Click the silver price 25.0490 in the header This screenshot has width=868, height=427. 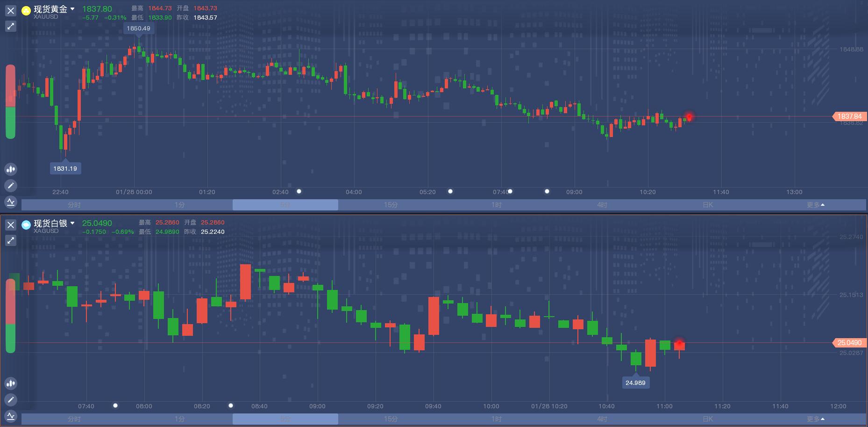pyautogui.click(x=97, y=223)
